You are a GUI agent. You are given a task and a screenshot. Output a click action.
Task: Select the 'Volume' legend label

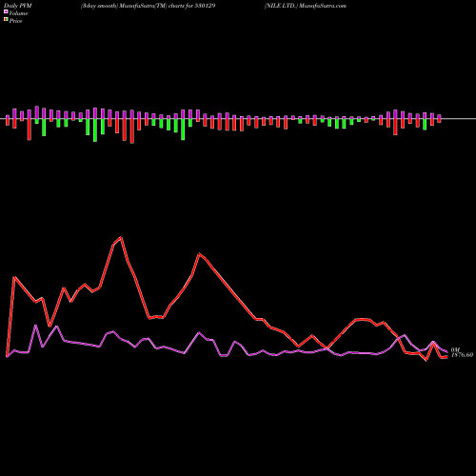click(18, 13)
